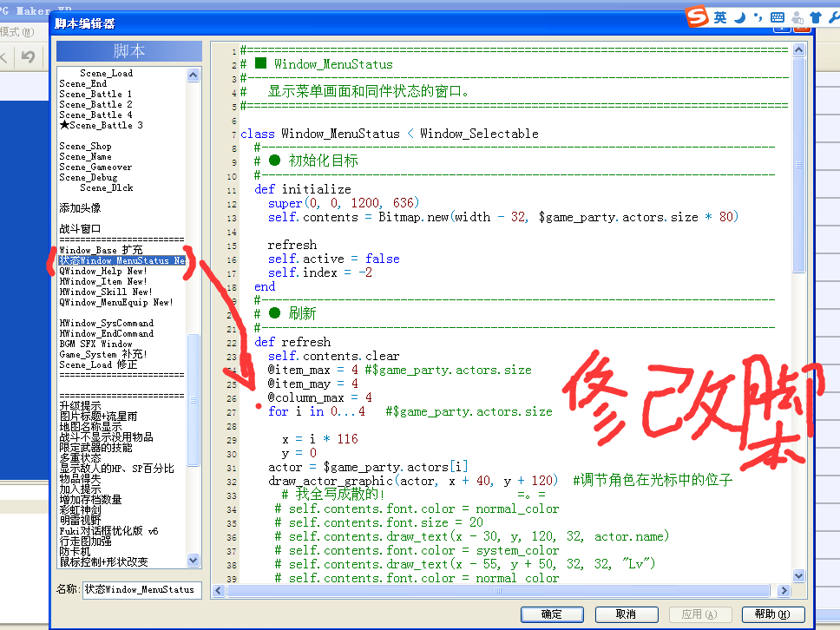Viewport: 840px width, 630px height.
Task: Click the 应用(A) button
Action: click(x=699, y=614)
